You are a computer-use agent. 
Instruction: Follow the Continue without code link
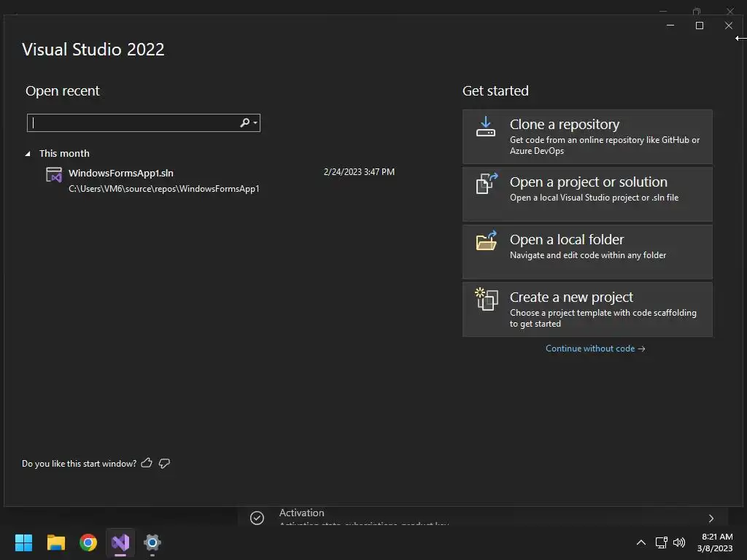pyautogui.click(x=595, y=349)
